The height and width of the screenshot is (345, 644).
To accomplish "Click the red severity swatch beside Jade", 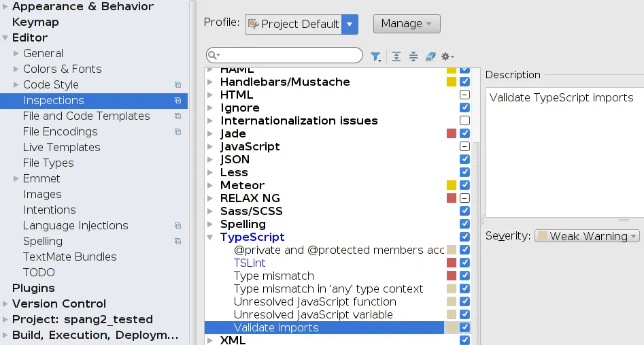I will [452, 133].
